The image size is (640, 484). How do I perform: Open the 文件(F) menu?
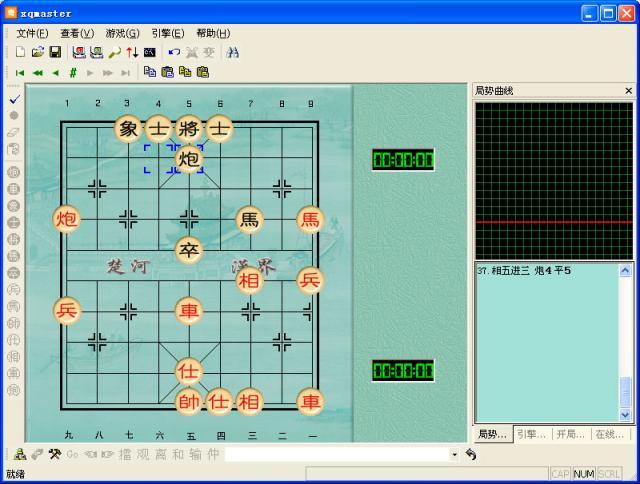point(32,33)
